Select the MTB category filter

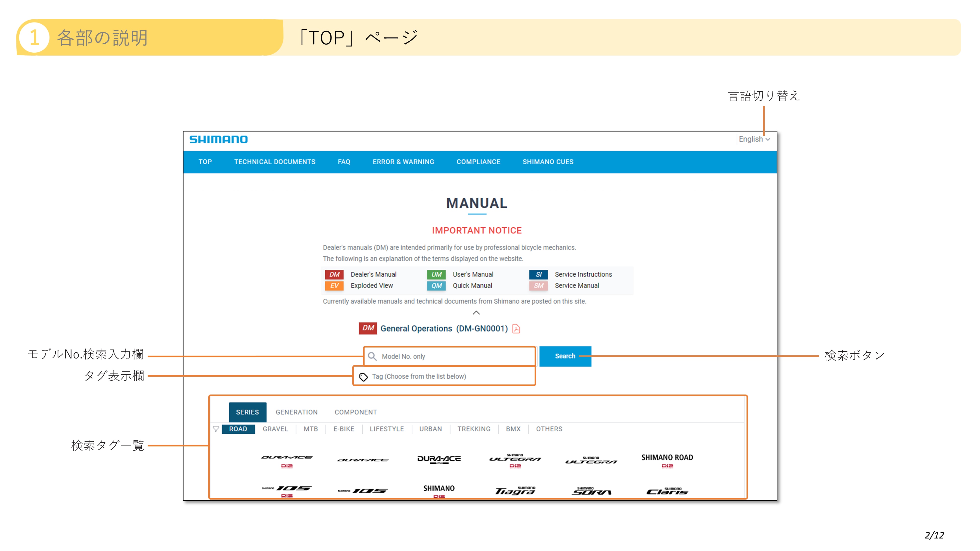[310, 429]
